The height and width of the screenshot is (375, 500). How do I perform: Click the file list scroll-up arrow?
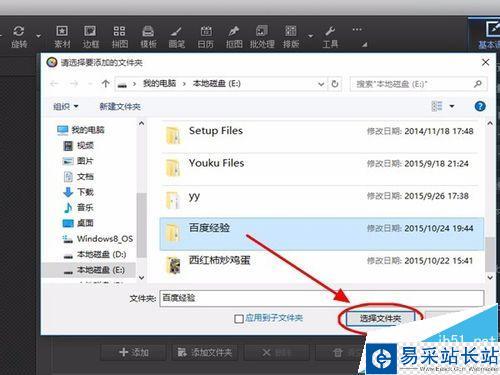tap(490, 123)
